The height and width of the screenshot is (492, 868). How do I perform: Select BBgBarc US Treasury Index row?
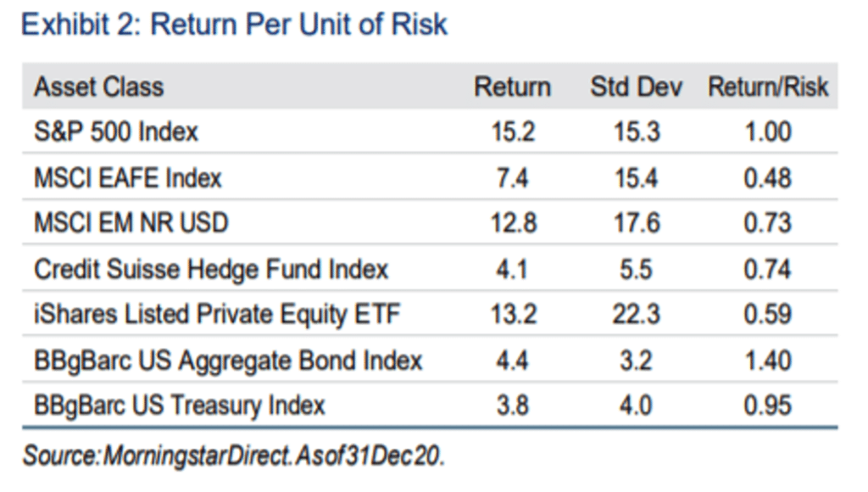(430, 405)
